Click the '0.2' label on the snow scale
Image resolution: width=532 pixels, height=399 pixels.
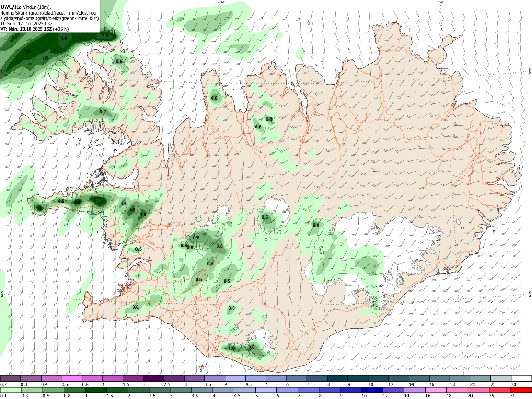point(3,384)
